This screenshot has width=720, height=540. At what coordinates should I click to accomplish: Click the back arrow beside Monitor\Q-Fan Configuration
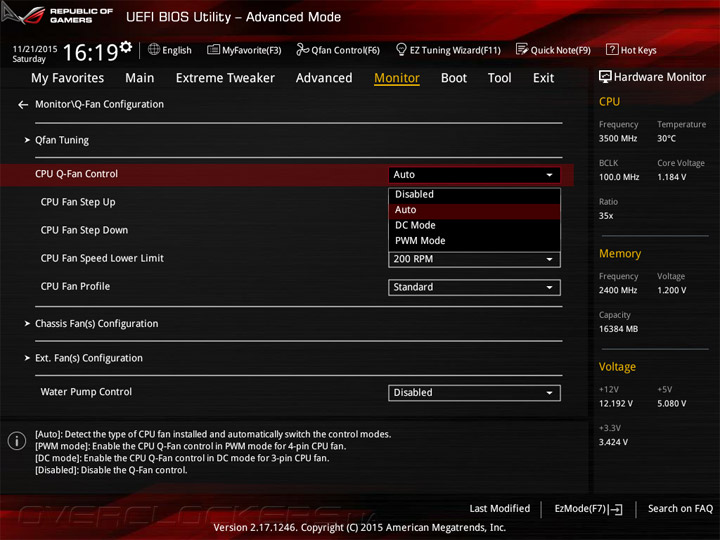coord(23,105)
